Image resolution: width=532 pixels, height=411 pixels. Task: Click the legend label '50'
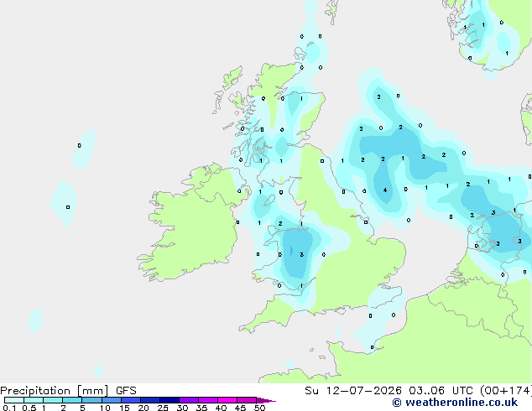(259, 408)
